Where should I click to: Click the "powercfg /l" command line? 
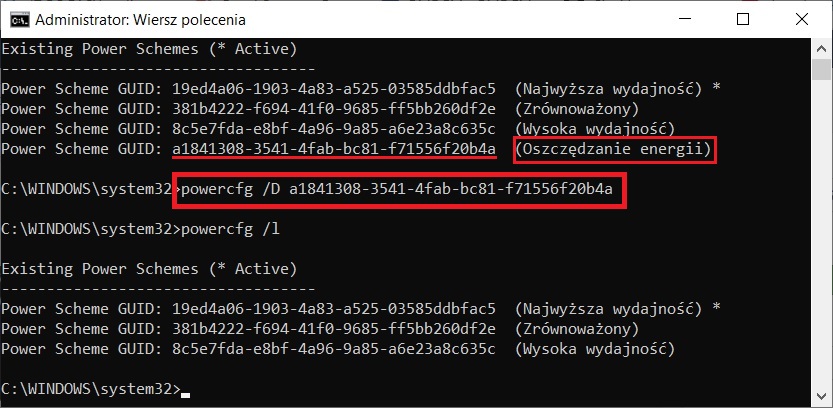point(226,229)
